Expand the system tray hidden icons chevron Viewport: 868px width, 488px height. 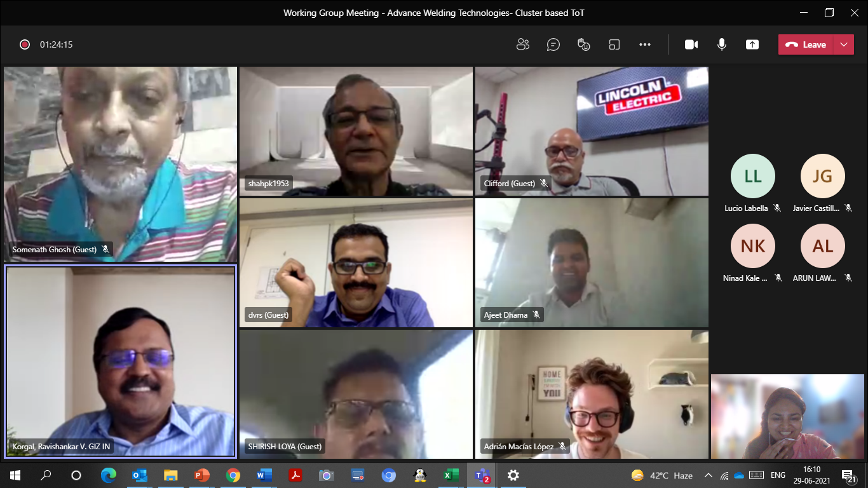(x=708, y=475)
